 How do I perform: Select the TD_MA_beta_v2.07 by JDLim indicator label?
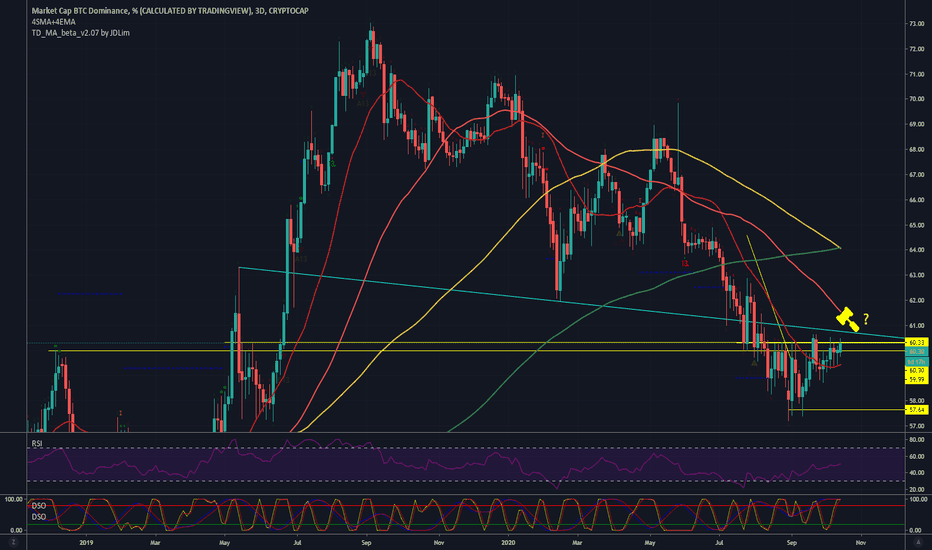tap(80, 33)
